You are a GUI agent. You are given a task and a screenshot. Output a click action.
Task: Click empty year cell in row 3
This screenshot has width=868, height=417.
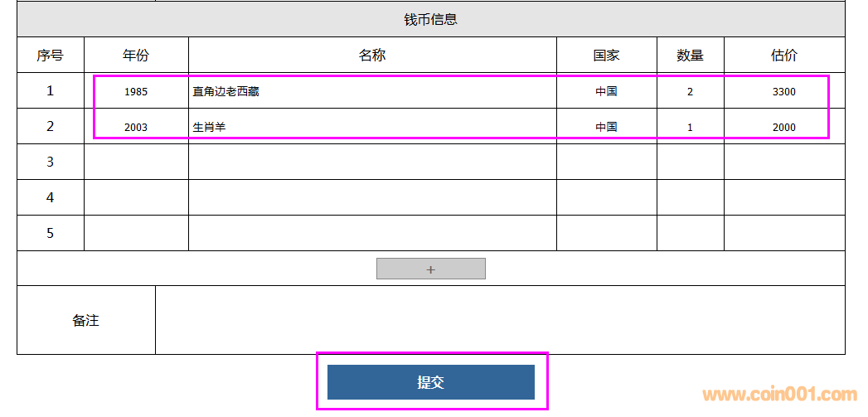136,162
